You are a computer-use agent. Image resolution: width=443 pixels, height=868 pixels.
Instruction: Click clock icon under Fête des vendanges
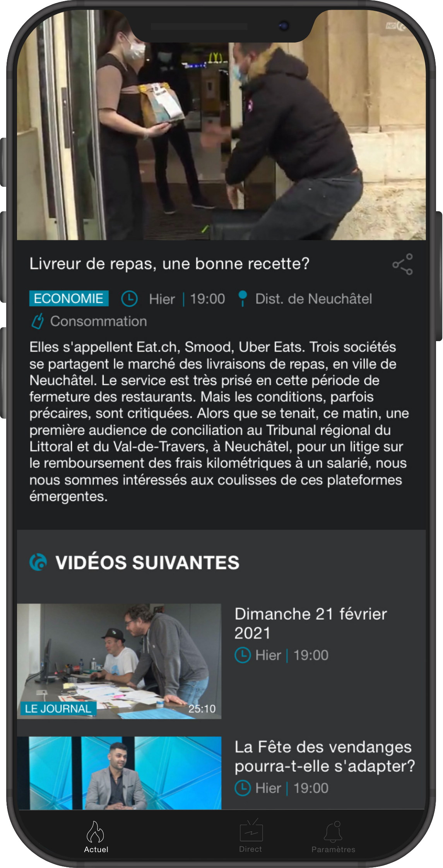pyautogui.click(x=243, y=788)
